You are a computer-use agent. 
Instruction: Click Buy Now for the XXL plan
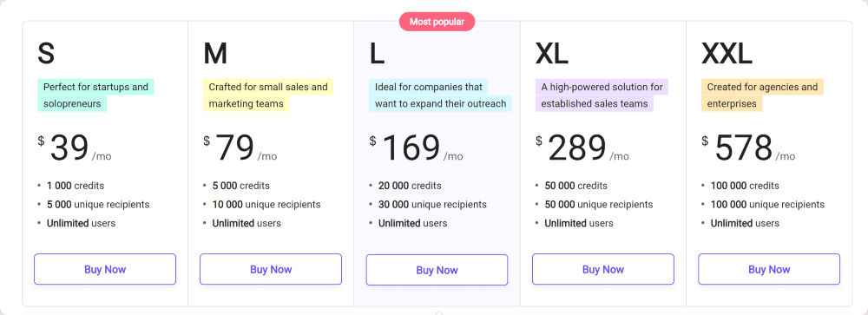(769, 269)
